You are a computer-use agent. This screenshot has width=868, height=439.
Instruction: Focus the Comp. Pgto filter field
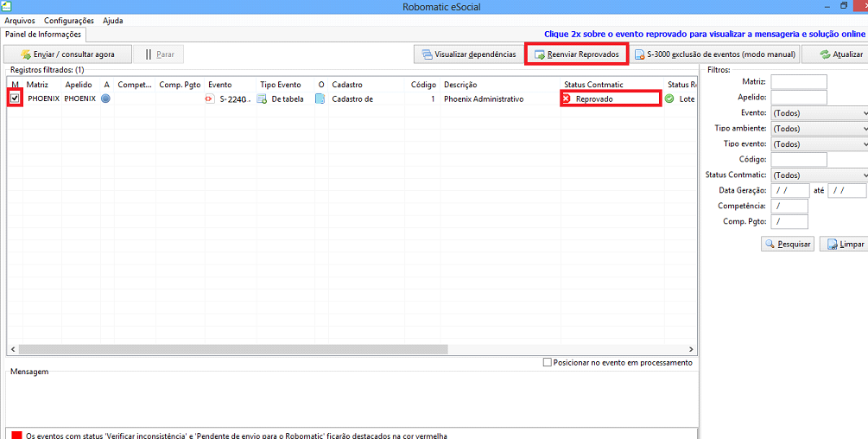tap(789, 221)
